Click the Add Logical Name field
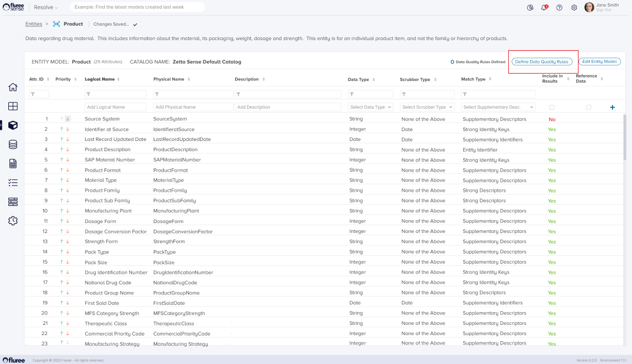The height and width of the screenshot is (364, 632). 115,107
